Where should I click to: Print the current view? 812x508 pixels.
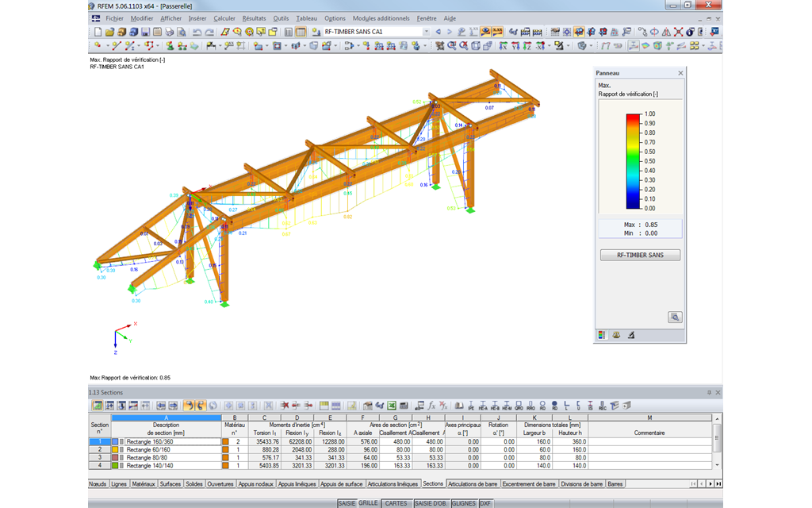point(168,32)
